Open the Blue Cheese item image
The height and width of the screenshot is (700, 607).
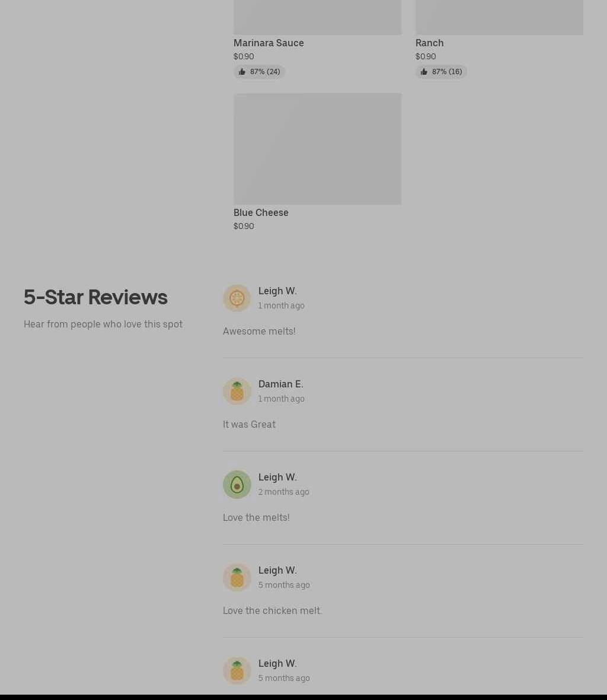(318, 149)
